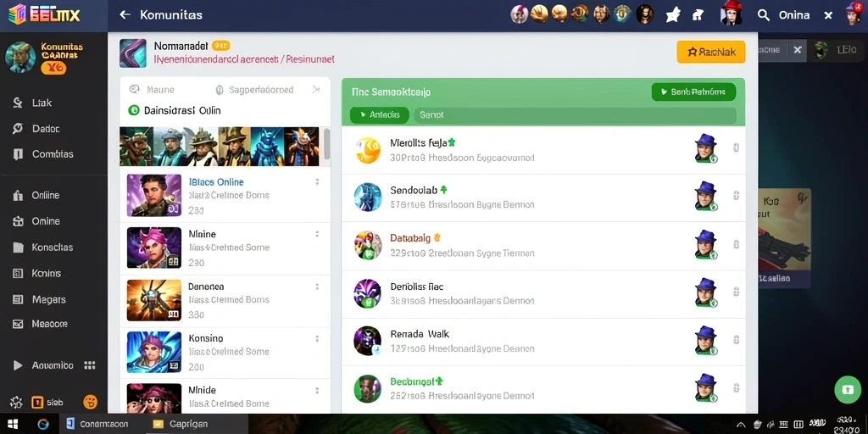Image resolution: width=868 pixels, height=434 pixels.
Task: Click the Konins sidebar icon
Action: (18, 274)
